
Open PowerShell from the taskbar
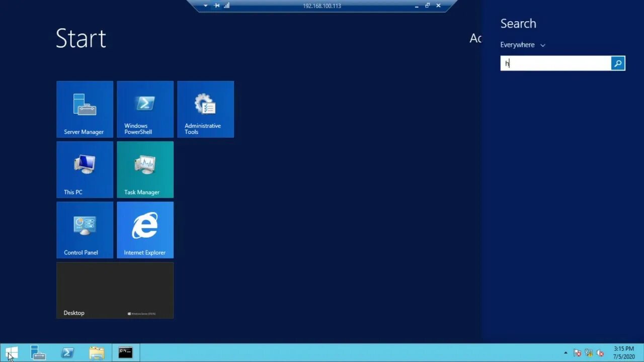67,353
